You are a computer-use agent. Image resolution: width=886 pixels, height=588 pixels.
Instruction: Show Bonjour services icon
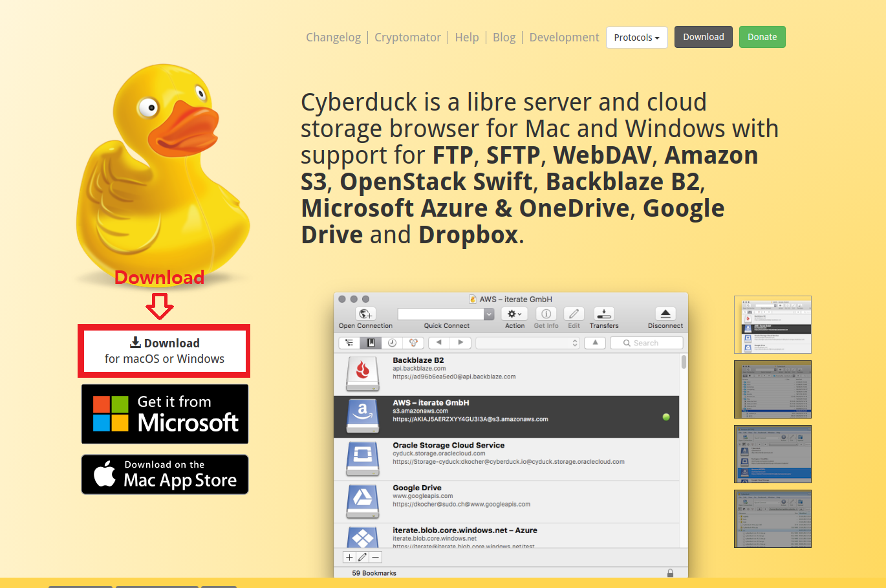[413, 343]
